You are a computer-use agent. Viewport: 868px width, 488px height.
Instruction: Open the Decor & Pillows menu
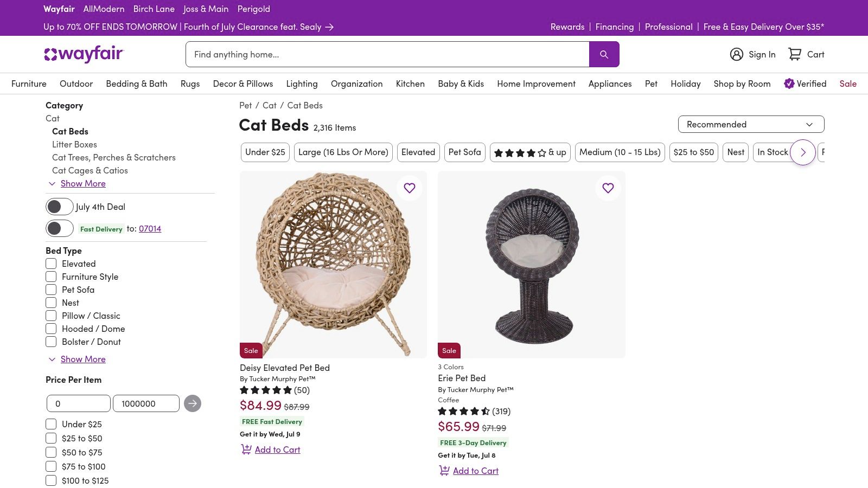[x=243, y=84]
